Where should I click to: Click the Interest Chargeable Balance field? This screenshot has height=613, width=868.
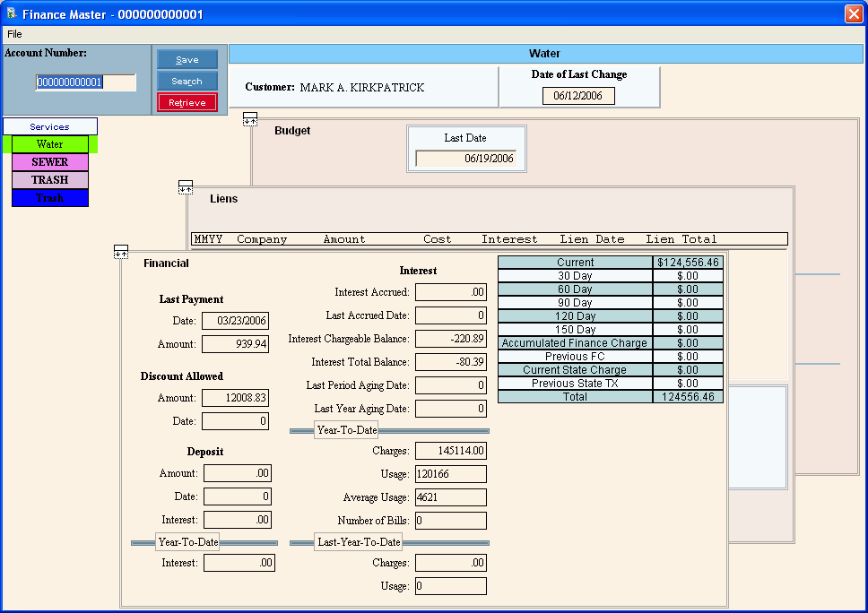[x=451, y=339]
